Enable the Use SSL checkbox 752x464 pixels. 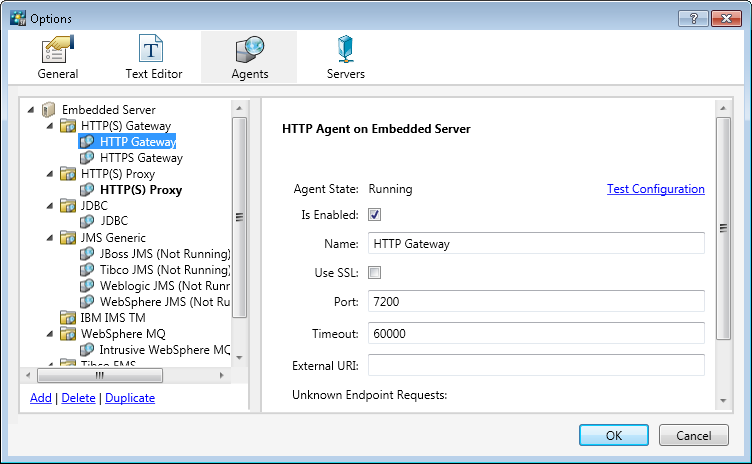375,272
